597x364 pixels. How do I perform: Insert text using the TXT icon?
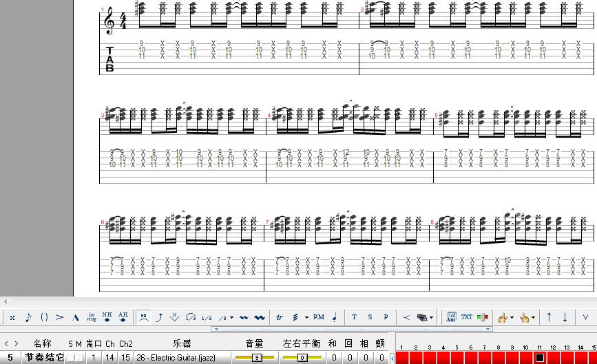[467, 317]
